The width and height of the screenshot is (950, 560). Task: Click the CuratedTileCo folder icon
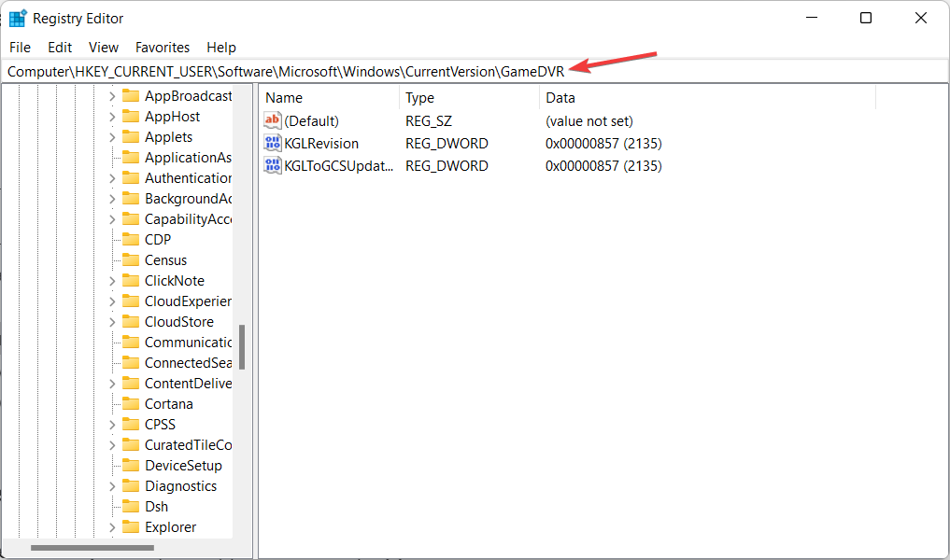(x=130, y=445)
